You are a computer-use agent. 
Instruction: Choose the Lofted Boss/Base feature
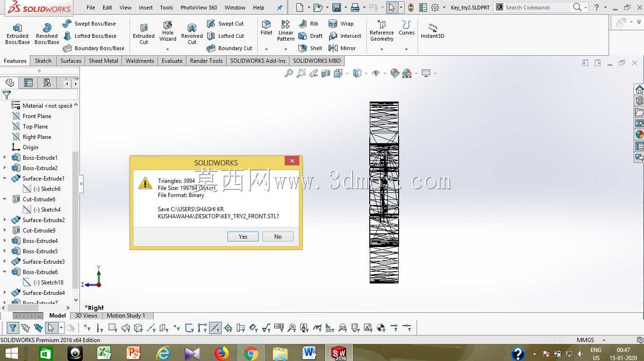(89, 36)
